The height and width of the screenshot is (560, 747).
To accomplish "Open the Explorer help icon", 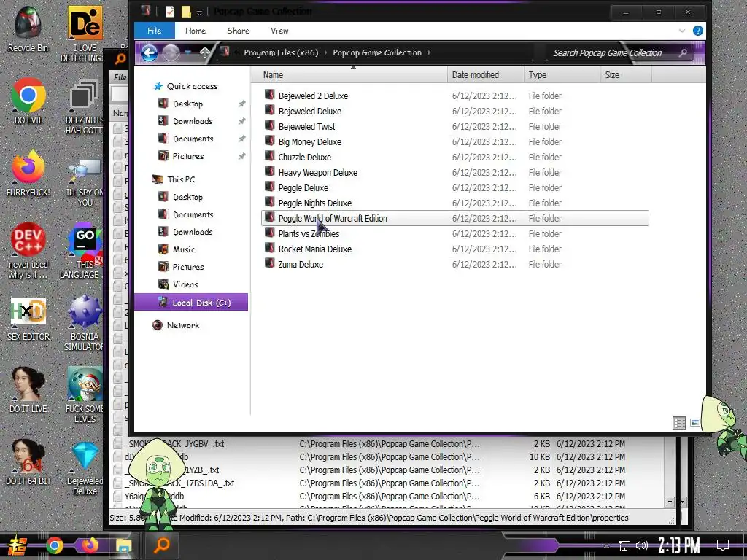I will pyautogui.click(x=698, y=31).
